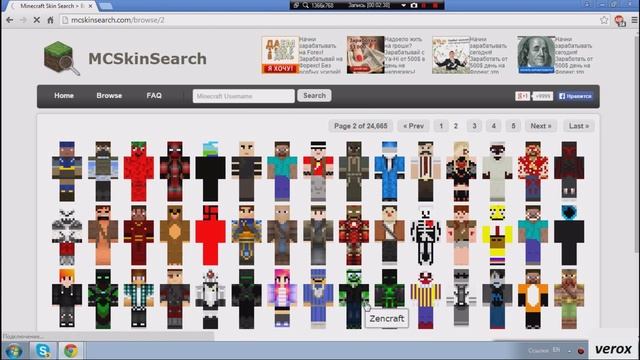Click the MCSkinSearch grass block logo
640x360 pixels.
[x=61, y=58]
